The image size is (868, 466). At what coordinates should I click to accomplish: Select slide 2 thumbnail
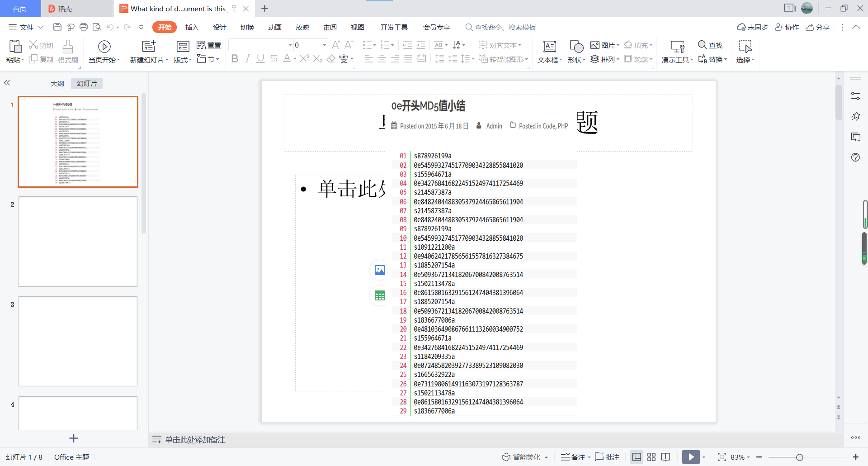[x=78, y=241]
